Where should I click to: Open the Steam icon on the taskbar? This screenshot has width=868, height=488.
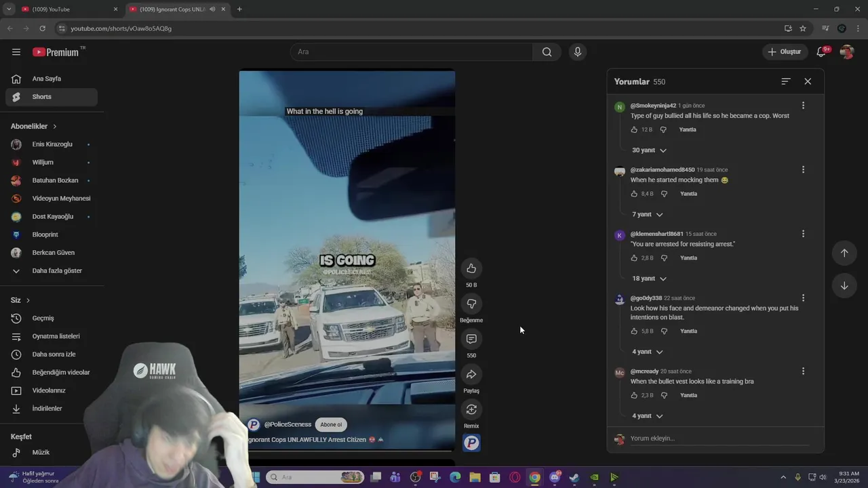[x=574, y=477]
